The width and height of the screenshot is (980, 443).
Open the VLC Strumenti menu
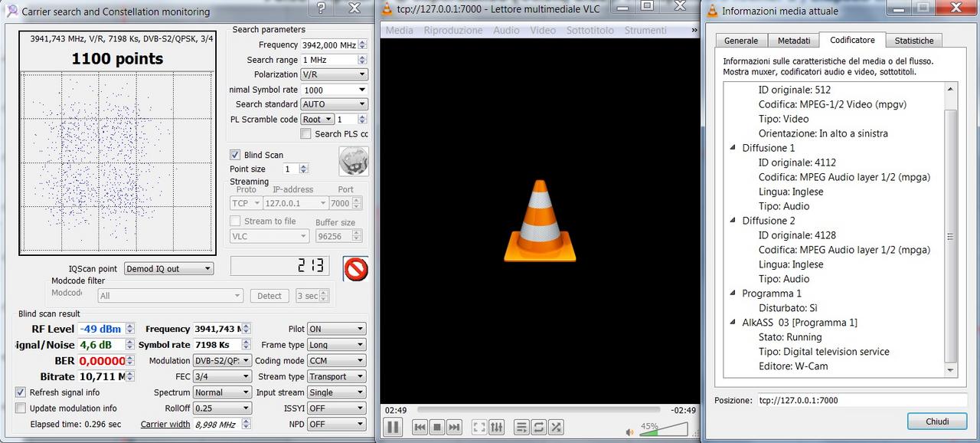645,30
